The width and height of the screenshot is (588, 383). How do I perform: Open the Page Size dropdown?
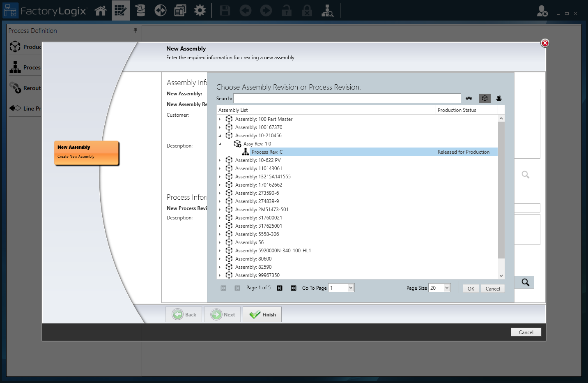(x=447, y=288)
